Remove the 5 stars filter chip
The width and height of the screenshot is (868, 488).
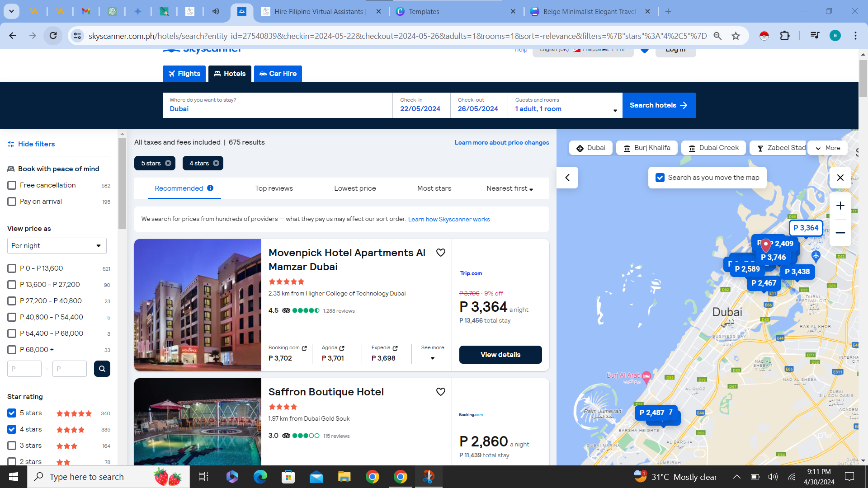(x=168, y=163)
